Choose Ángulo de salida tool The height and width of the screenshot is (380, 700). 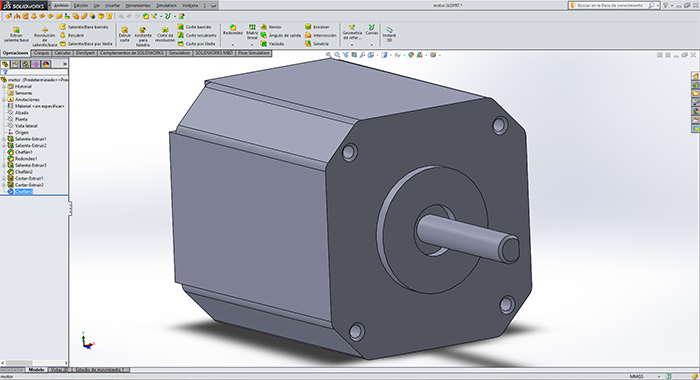point(281,35)
